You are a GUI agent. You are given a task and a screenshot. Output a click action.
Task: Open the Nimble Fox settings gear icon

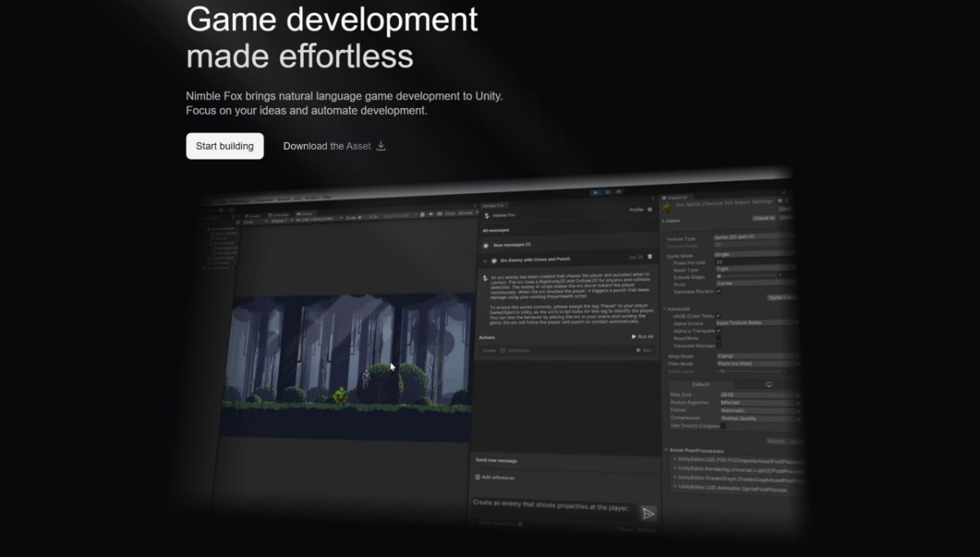(651, 209)
